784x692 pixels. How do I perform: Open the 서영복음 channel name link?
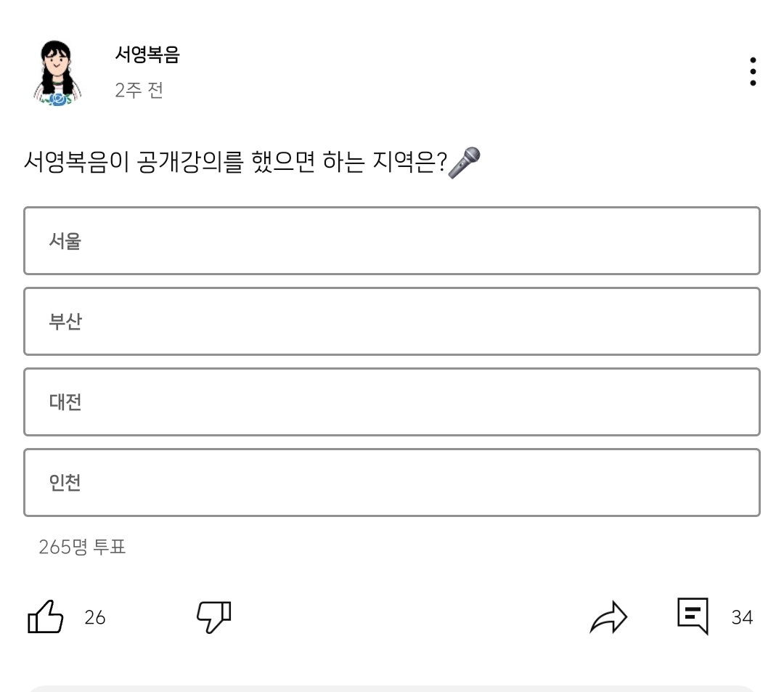click(147, 54)
